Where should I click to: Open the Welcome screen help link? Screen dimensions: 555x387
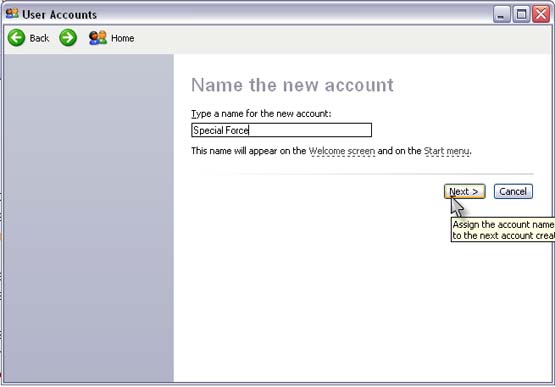(x=342, y=151)
